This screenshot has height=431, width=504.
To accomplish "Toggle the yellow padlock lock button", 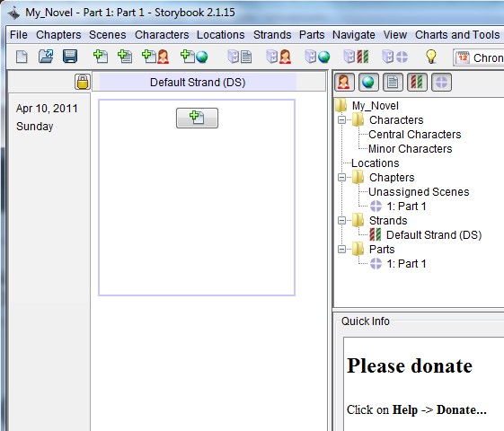I will 83,82.
